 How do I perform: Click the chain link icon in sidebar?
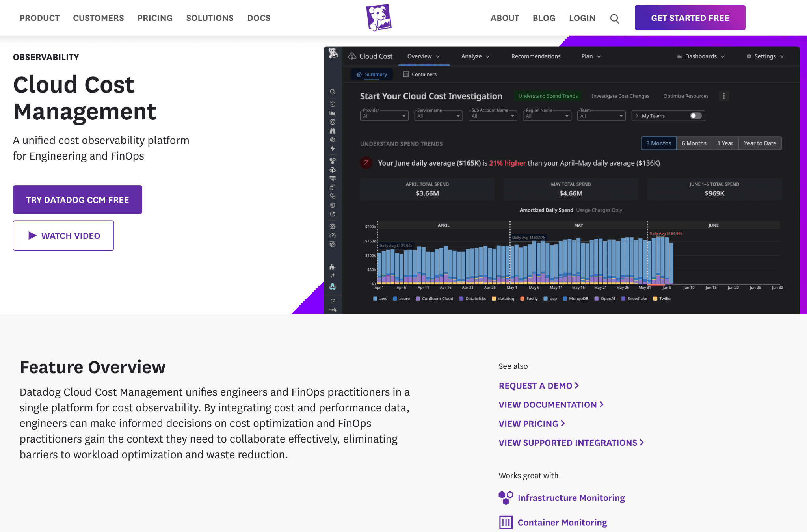[x=333, y=196]
